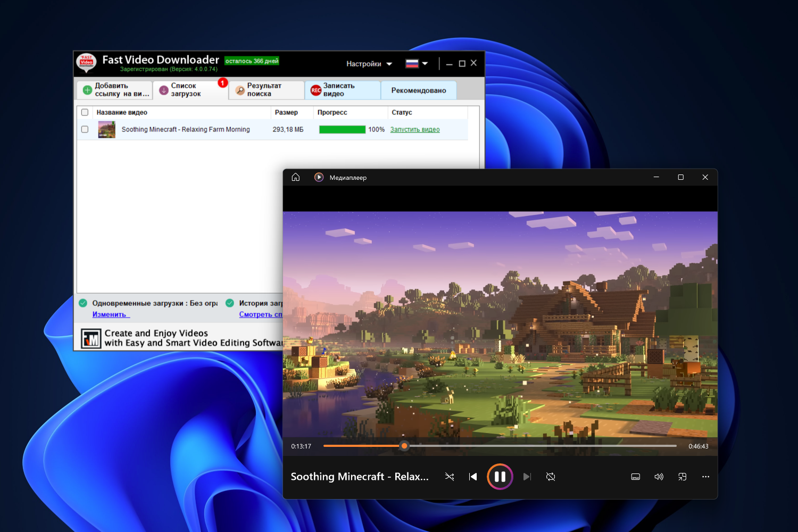Skip to previous track in Media Player

pos(473,477)
